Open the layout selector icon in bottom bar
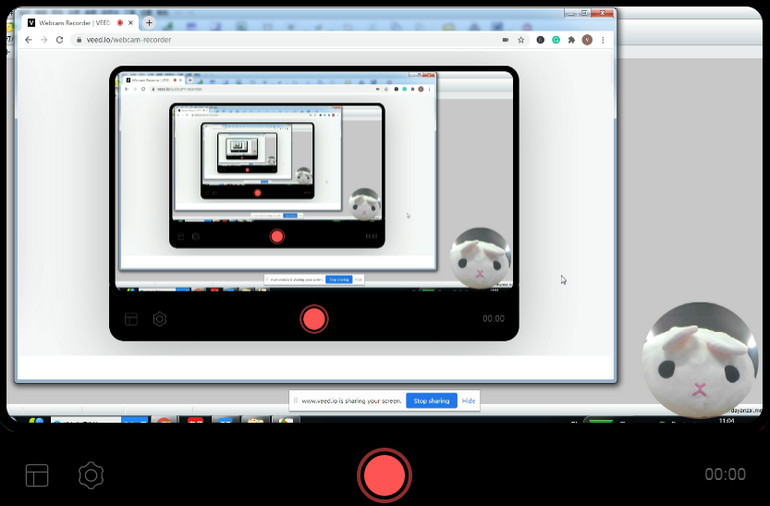 37,475
